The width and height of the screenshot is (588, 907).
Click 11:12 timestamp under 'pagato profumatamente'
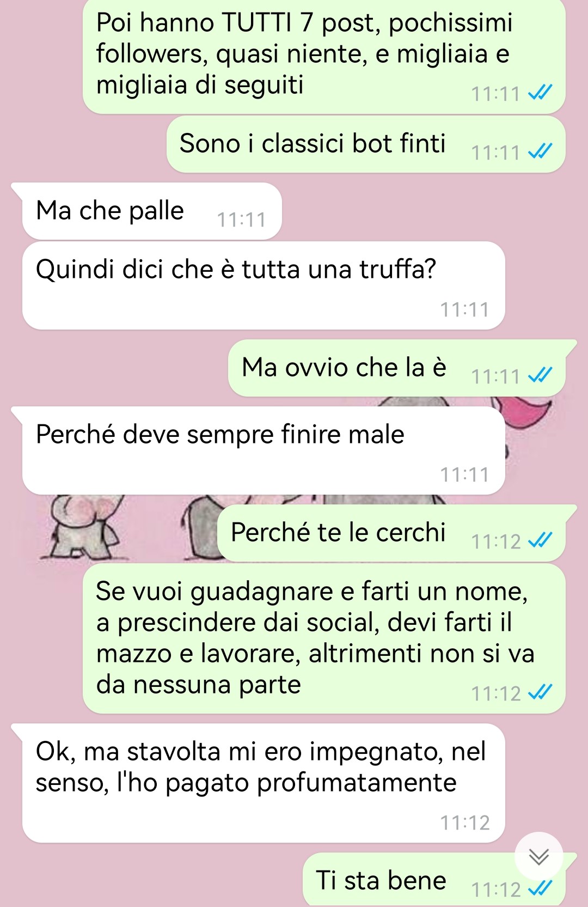pyautogui.click(x=465, y=823)
